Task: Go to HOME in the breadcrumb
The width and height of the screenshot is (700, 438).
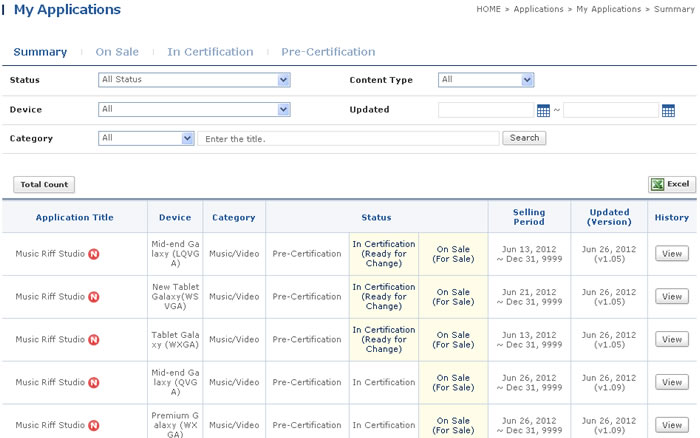Action: pyautogui.click(x=488, y=9)
